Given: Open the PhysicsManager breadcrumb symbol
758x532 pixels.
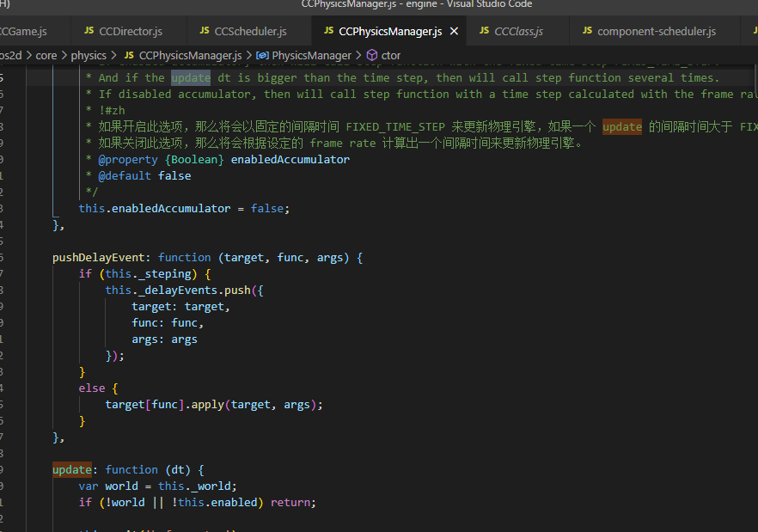Looking at the screenshot, I should pos(311,56).
